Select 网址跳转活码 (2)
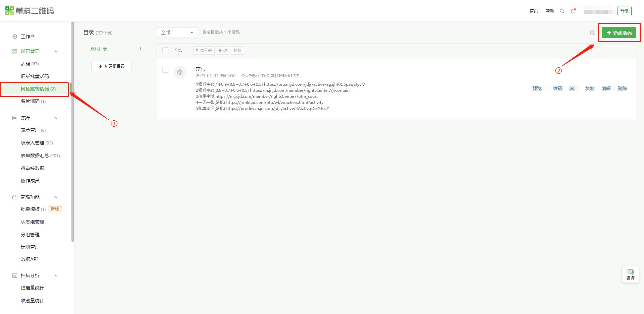The height and width of the screenshot is (314, 644). point(38,89)
